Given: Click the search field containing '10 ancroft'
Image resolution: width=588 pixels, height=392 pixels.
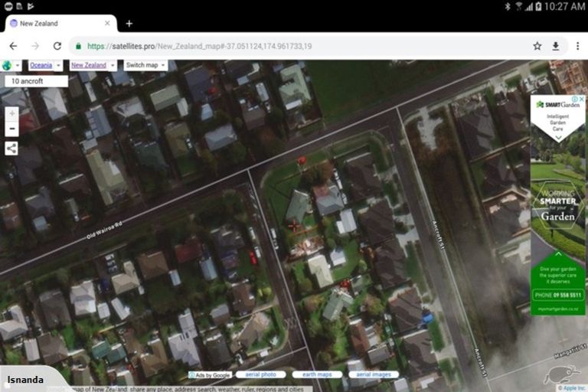Looking at the screenshot, I should [37, 80].
